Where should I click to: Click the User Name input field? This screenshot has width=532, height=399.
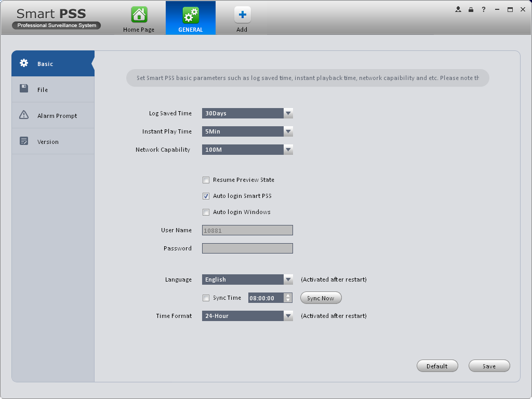point(247,230)
